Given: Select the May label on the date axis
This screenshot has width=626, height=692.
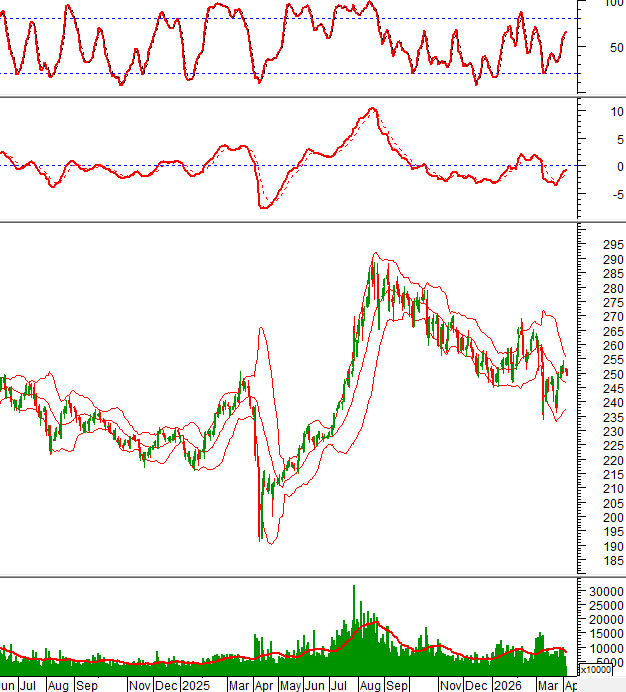Looking at the screenshot, I should tap(290, 686).
